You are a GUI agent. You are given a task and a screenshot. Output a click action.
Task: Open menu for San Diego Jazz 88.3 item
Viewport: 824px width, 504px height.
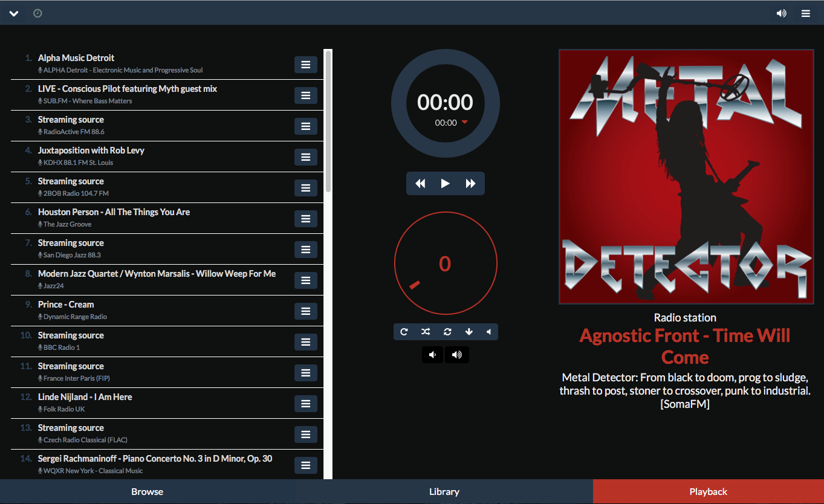[x=306, y=250]
